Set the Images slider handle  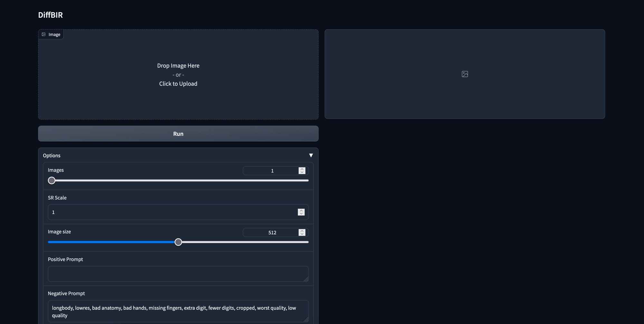52,181
